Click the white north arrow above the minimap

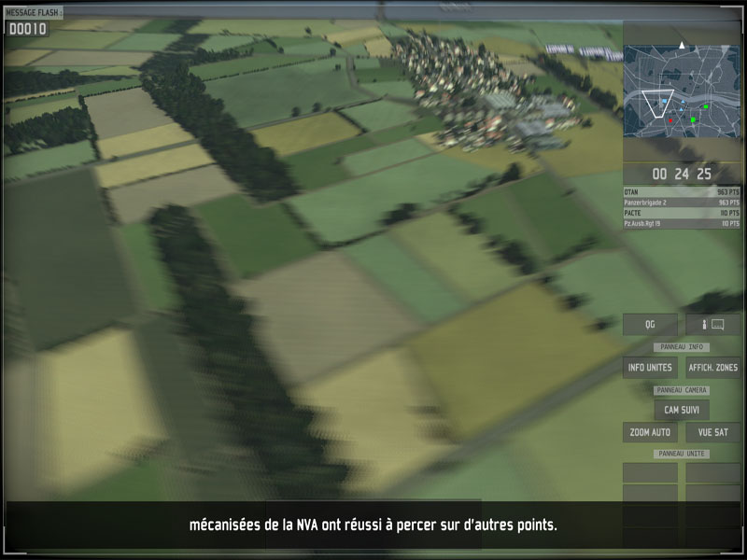coord(682,45)
